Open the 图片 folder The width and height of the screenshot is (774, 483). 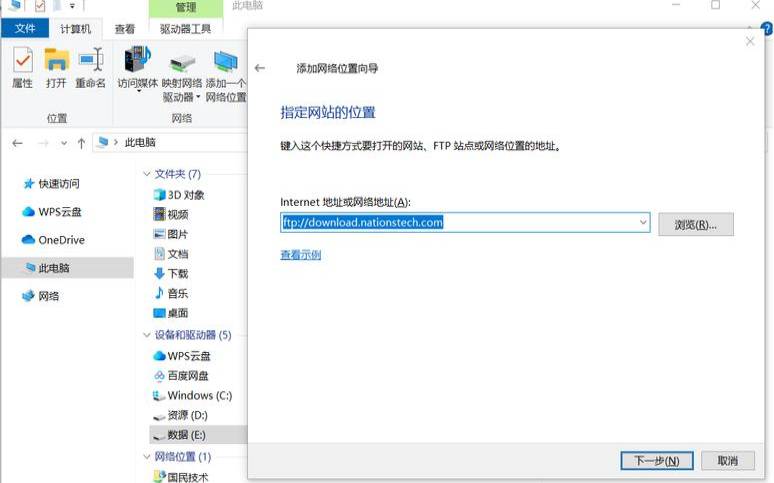pyautogui.click(x=171, y=234)
